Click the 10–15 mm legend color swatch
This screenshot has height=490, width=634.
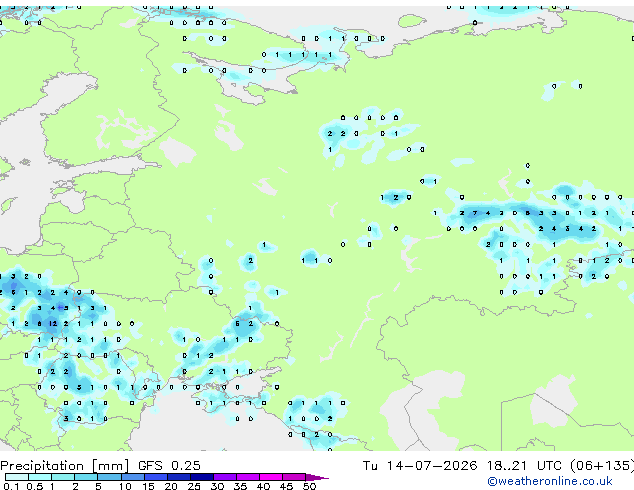132,477
